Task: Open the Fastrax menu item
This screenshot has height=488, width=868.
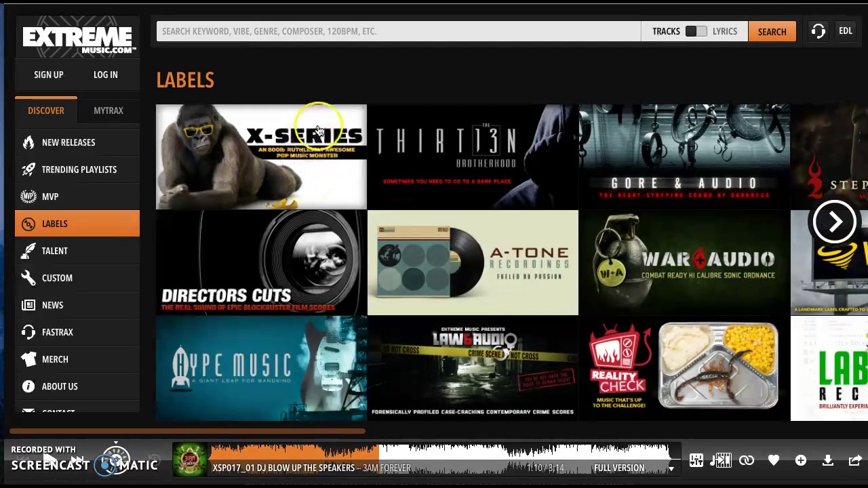Action: pyautogui.click(x=77, y=332)
